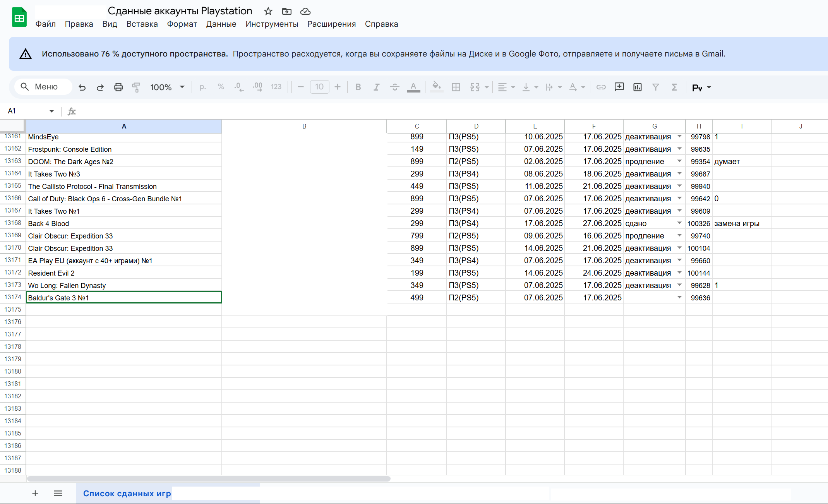Select column A header

click(x=124, y=126)
